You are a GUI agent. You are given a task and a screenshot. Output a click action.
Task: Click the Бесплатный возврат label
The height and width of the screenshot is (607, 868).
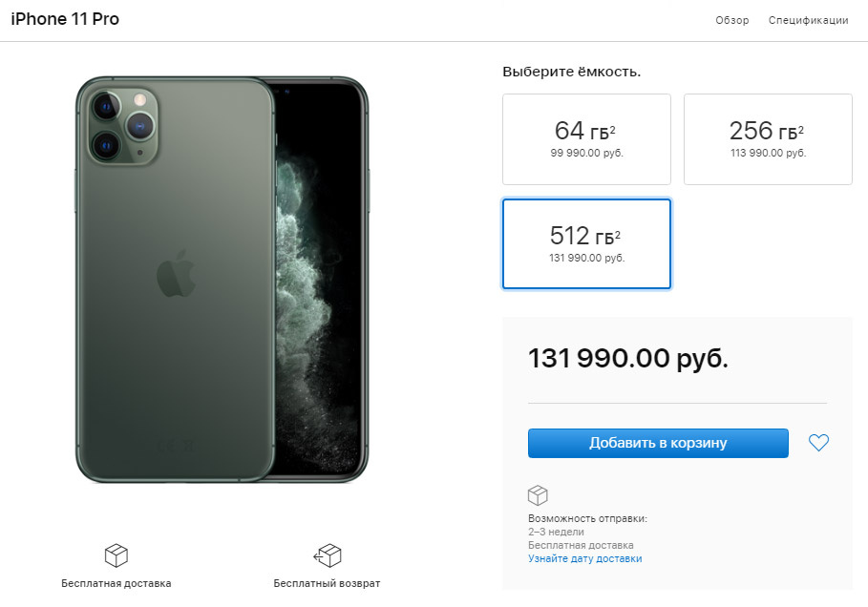click(327, 583)
